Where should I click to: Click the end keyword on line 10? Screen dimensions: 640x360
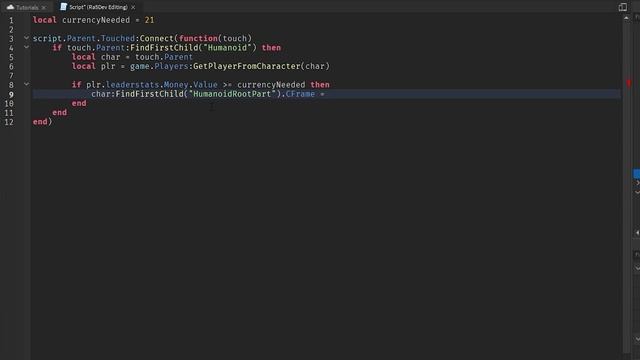pyautogui.click(x=79, y=103)
